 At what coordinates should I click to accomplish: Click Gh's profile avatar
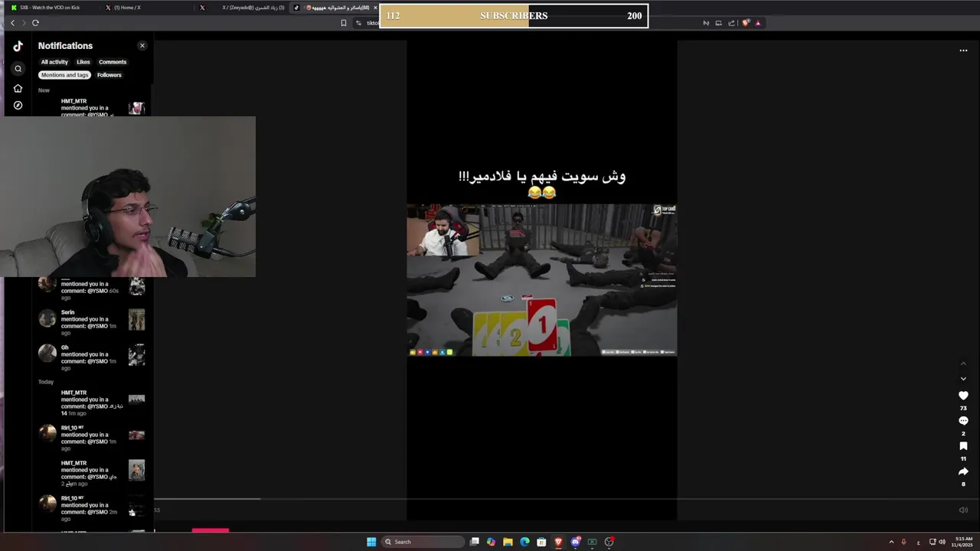[47, 353]
